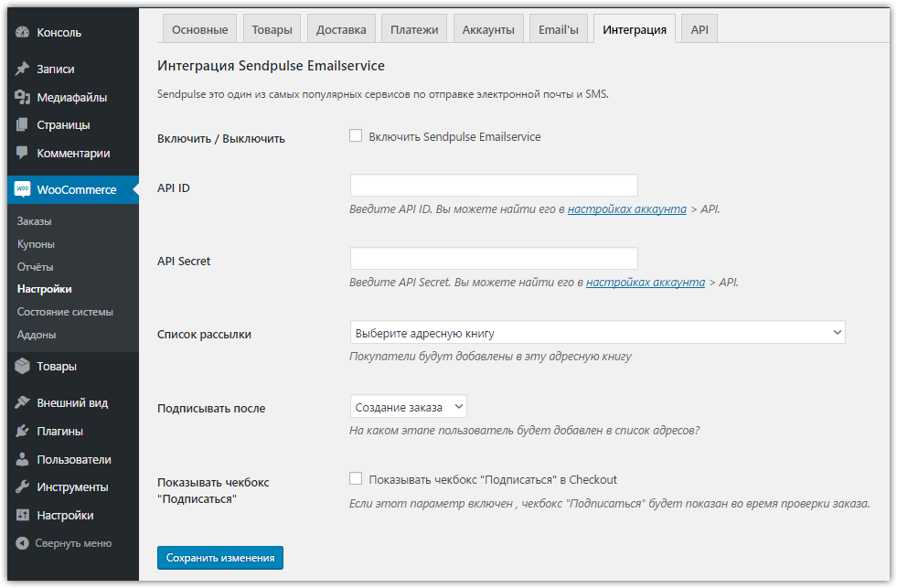Image resolution: width=897 pixels, height=588 pixels.
Task: Open Заказы submenu item
Action: pyautogui.click(x=35, y=221)
